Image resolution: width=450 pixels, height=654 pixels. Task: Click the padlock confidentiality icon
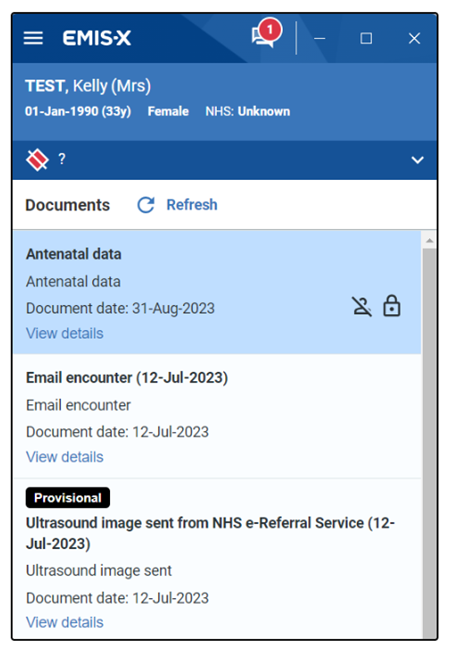click(392, 306)
